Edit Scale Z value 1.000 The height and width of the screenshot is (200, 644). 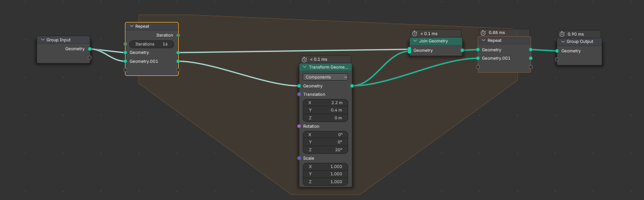[x=326, y=182]
